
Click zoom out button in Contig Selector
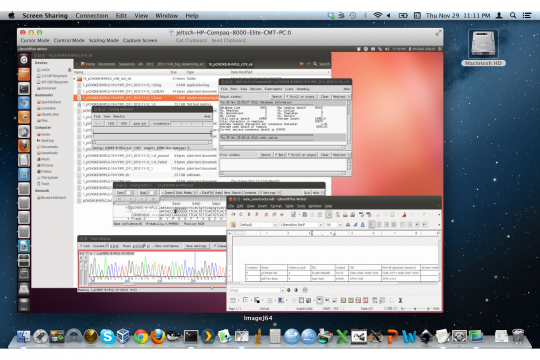139,123
